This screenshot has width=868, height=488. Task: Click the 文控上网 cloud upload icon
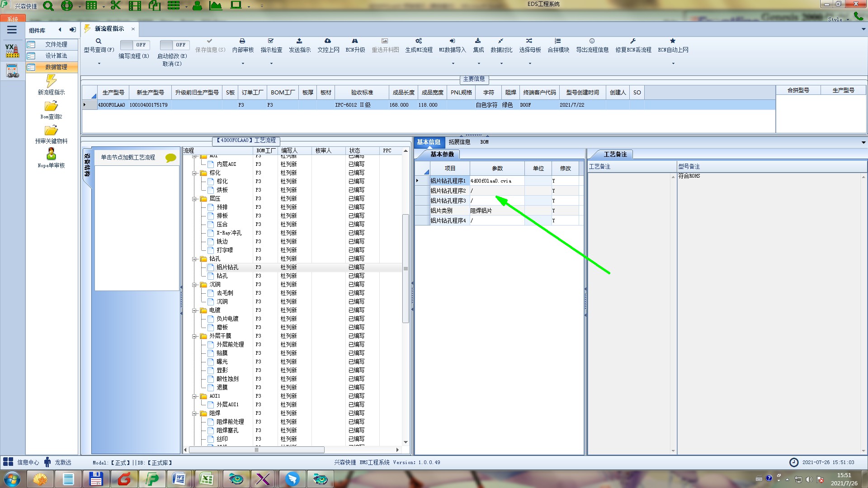(x=328, y=41)
